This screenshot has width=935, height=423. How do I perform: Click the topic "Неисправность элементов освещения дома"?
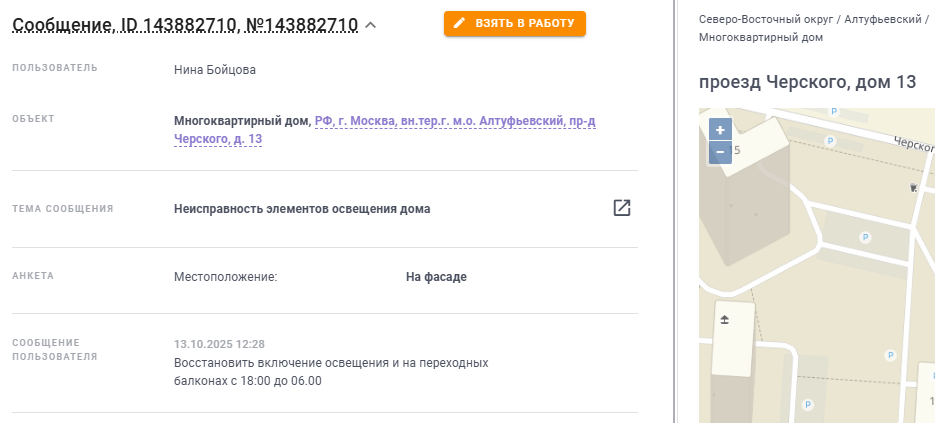tap(302, 209)
